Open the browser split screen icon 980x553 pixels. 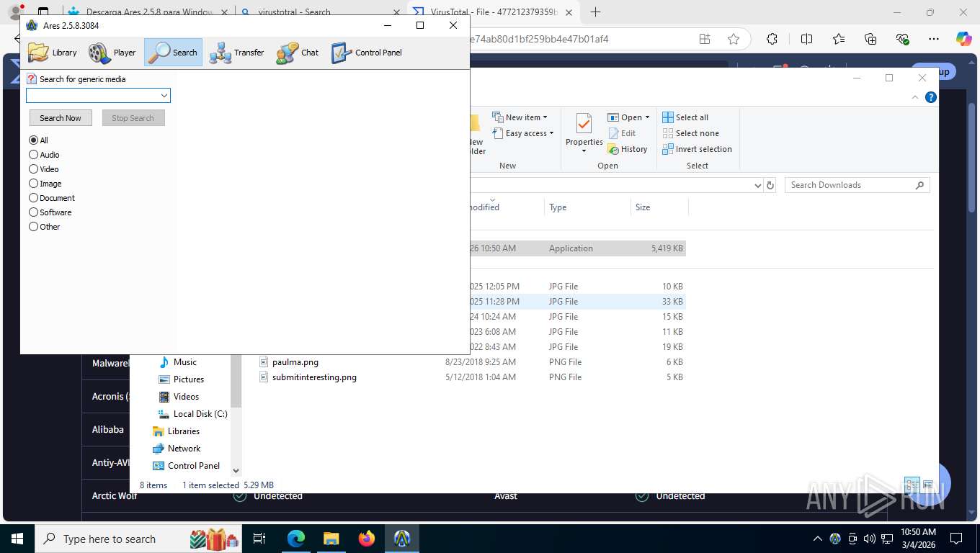pyautogui.click(x=806, y=39)
